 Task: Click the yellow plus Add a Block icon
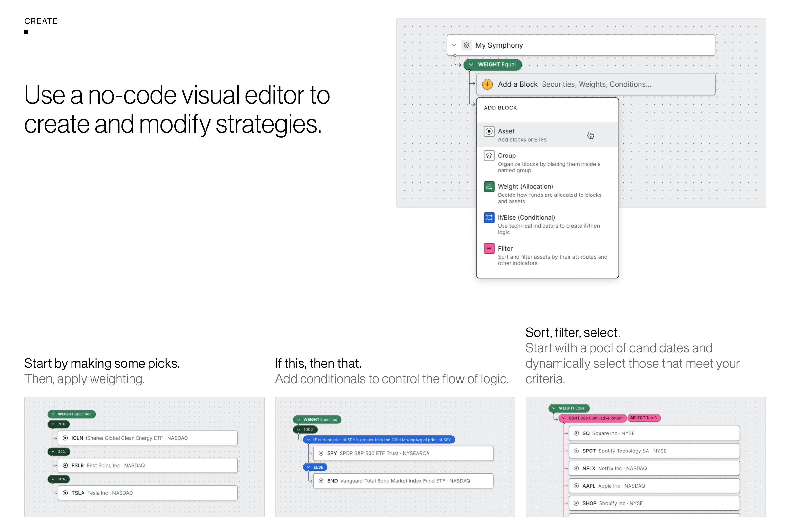pyautogui.click(x=486, y=84)
